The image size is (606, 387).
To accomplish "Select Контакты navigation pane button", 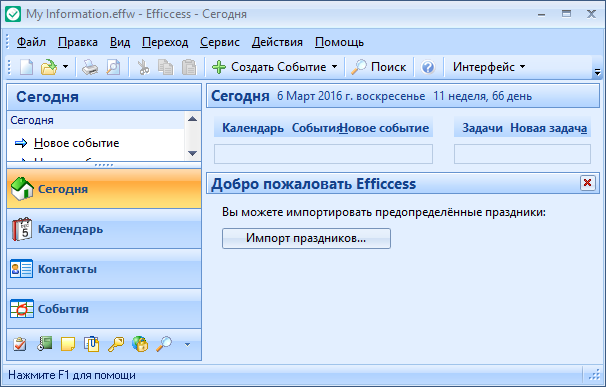I will [104, 269].
